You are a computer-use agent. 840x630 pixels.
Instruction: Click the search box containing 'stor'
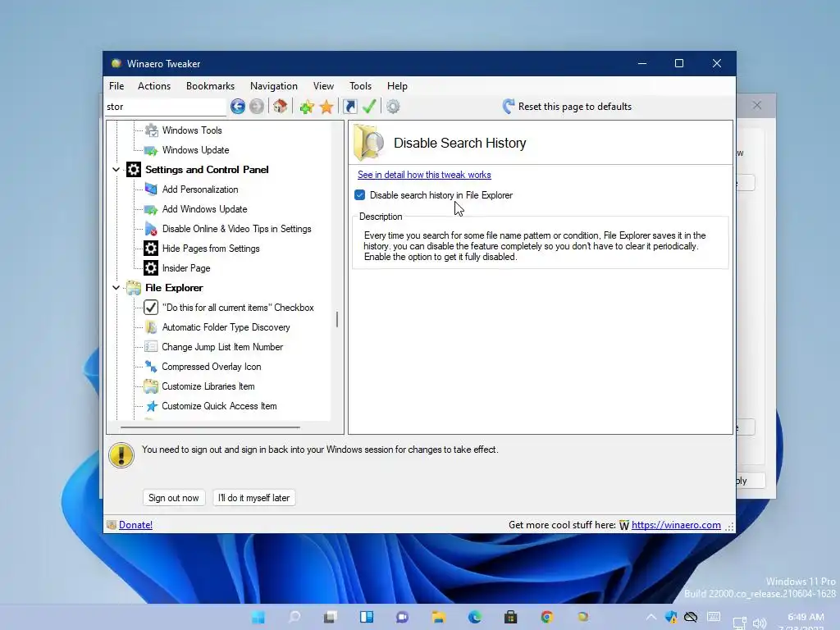165,107
